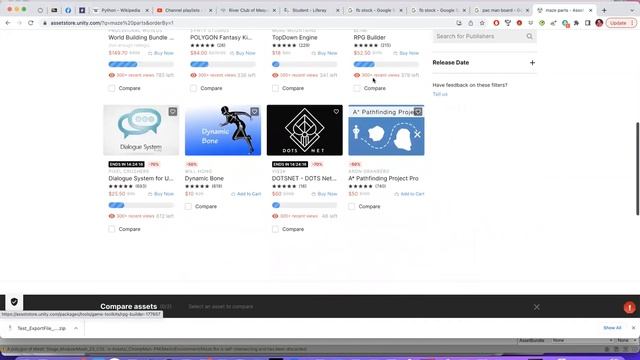Switch to Channel playlists YouTube tab
This screenshot has width=640, height=360.
183,10
